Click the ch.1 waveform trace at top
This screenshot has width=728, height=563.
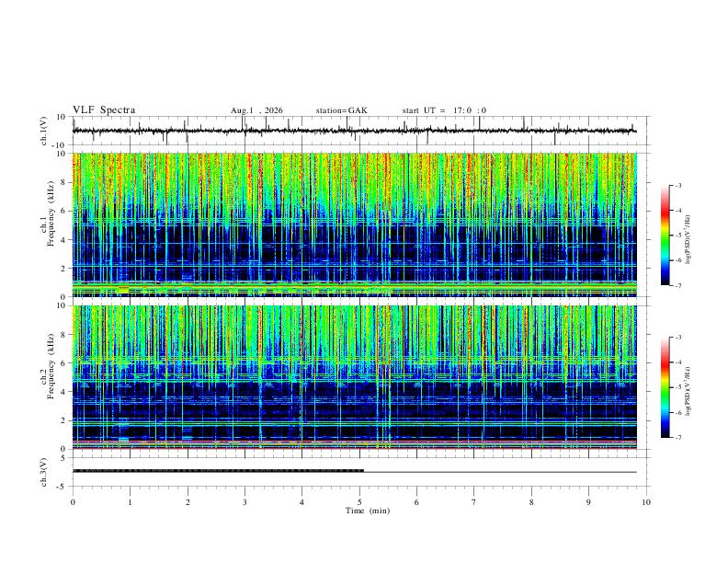click(x=354, y=131)
